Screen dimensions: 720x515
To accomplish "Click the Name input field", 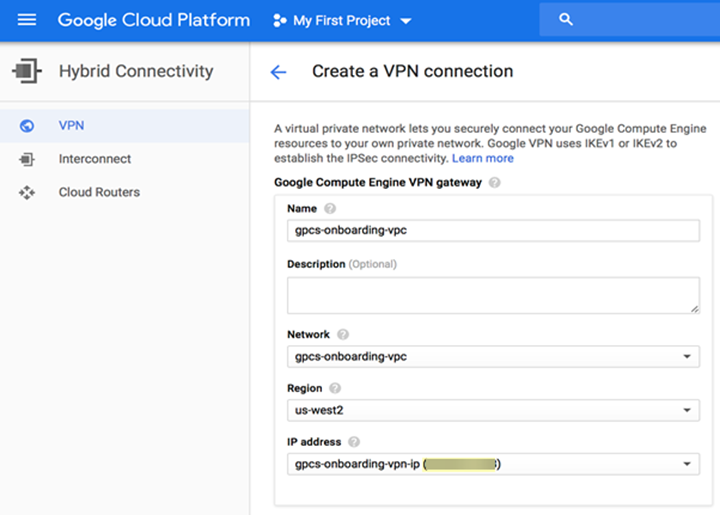I will (492, 230).
